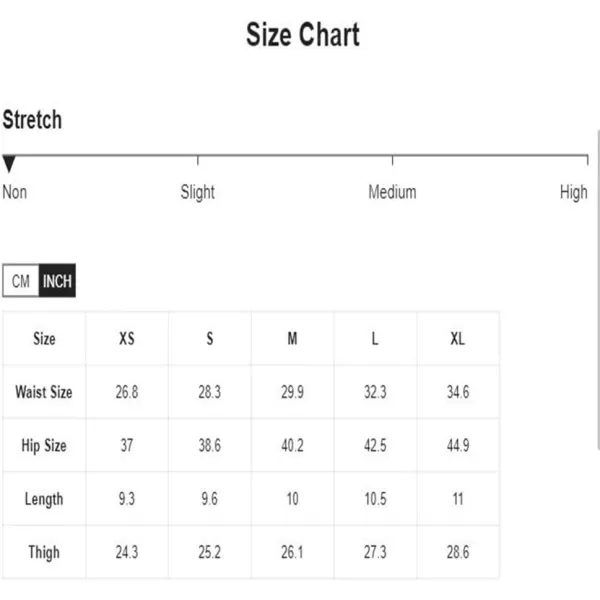Click the Length row label

44,499
